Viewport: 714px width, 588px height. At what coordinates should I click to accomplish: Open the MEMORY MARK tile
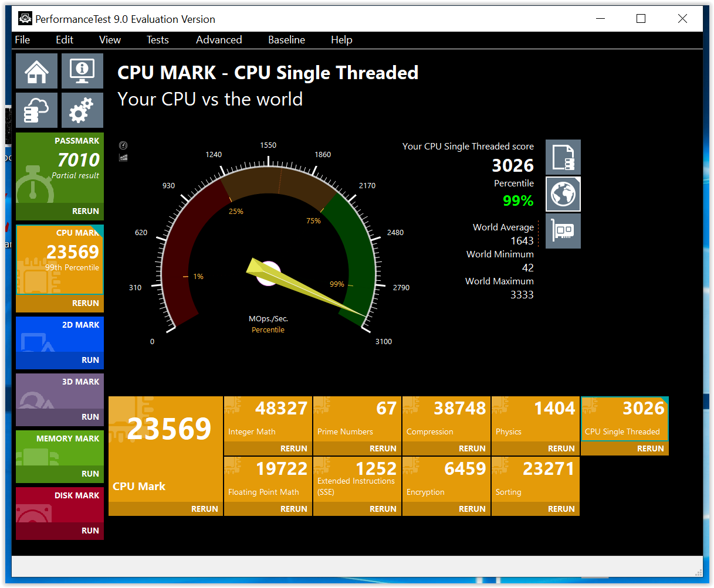pyautogui.click(x=60, y=448)
